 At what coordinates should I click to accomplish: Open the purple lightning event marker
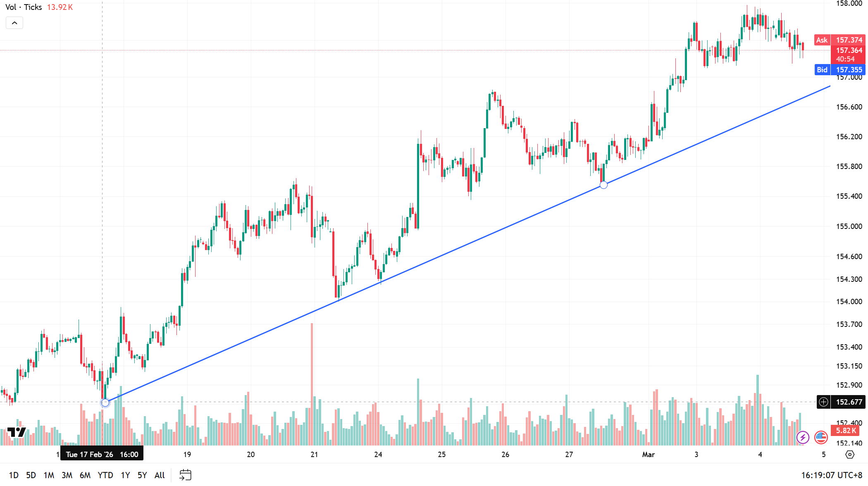coord(803,437)
